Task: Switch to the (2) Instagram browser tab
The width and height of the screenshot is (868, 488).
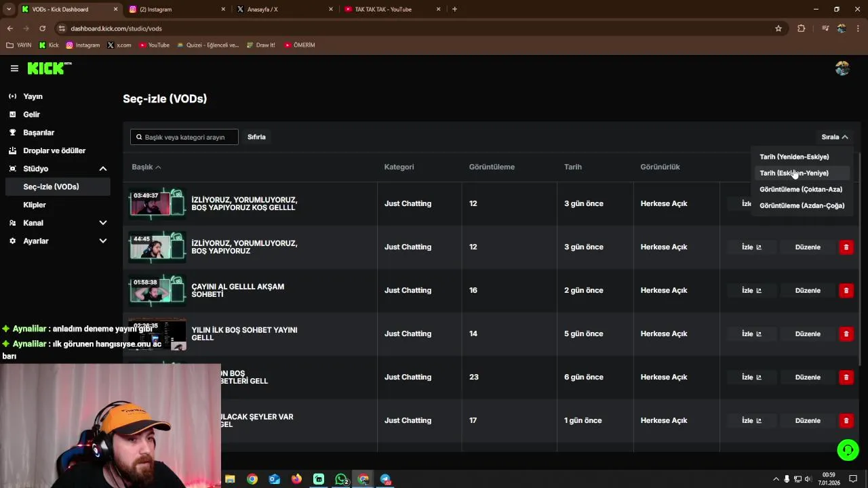Action: [176, 9]
